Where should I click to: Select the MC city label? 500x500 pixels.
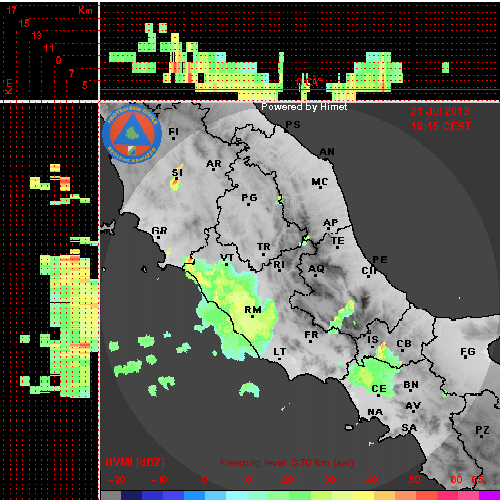coord(320,182)
